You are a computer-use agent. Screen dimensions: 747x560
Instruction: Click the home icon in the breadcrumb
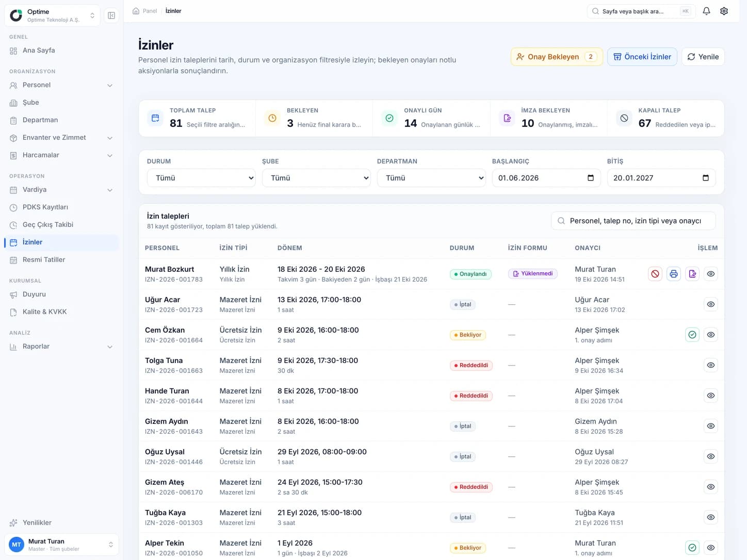pos(136,11)
